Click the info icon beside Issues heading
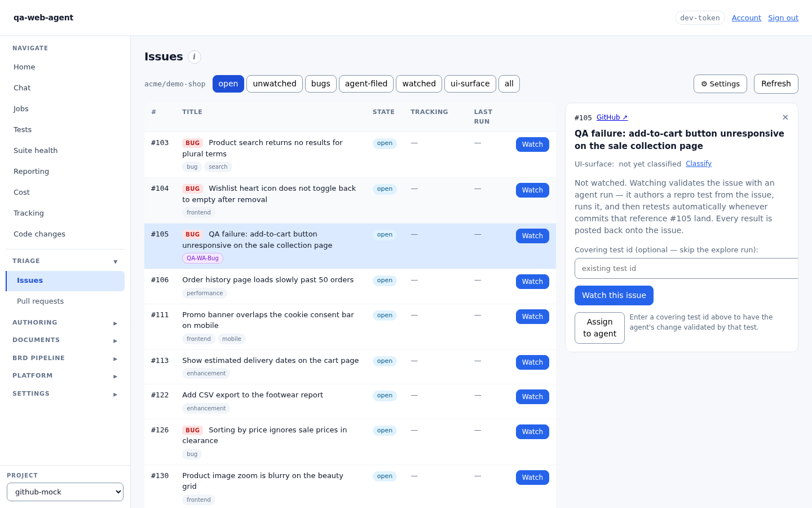The width and height of the screenshot is (812, 508). [194, 56]
